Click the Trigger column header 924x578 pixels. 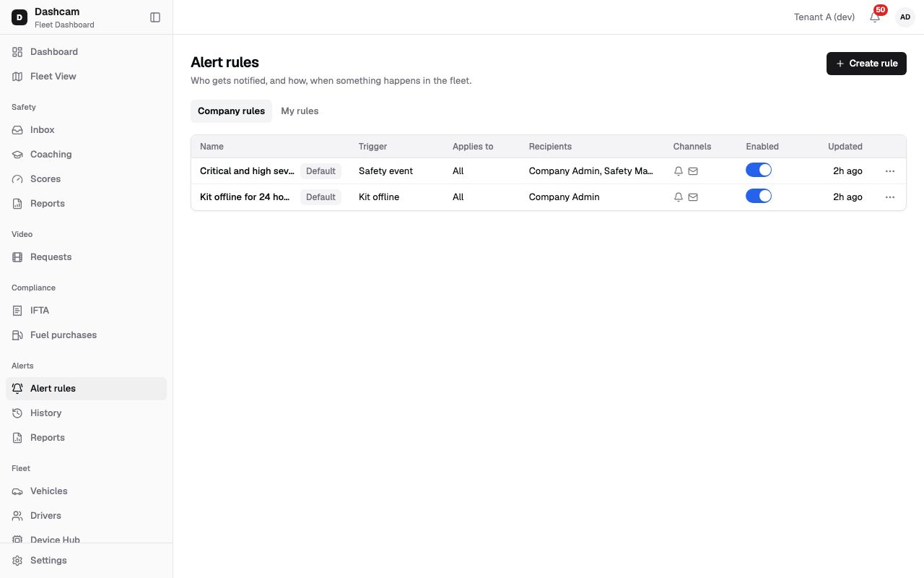pos(372,147)
